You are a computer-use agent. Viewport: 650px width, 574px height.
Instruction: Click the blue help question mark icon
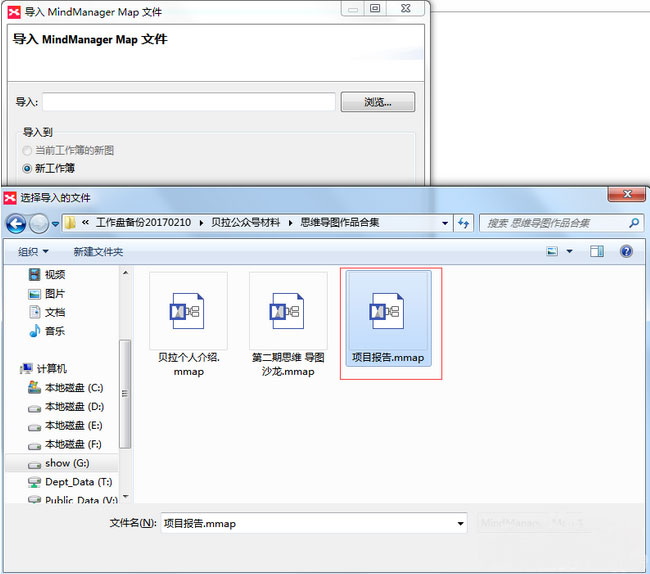626,251
